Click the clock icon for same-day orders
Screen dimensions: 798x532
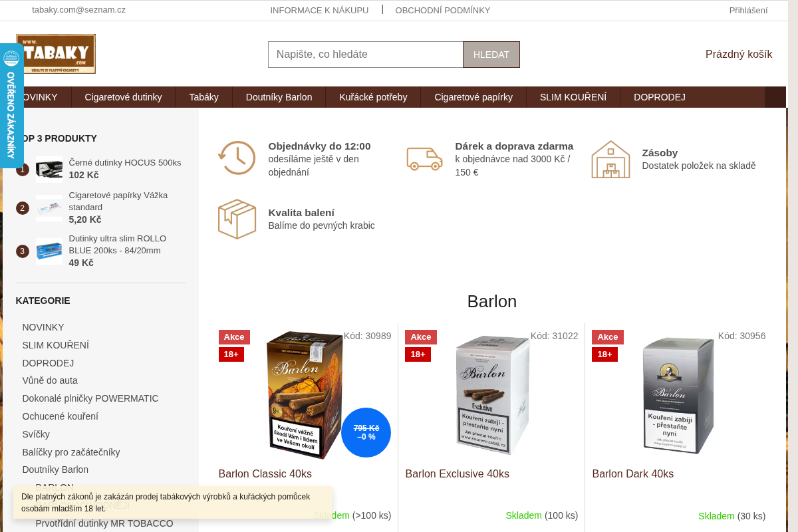[237, 158]
